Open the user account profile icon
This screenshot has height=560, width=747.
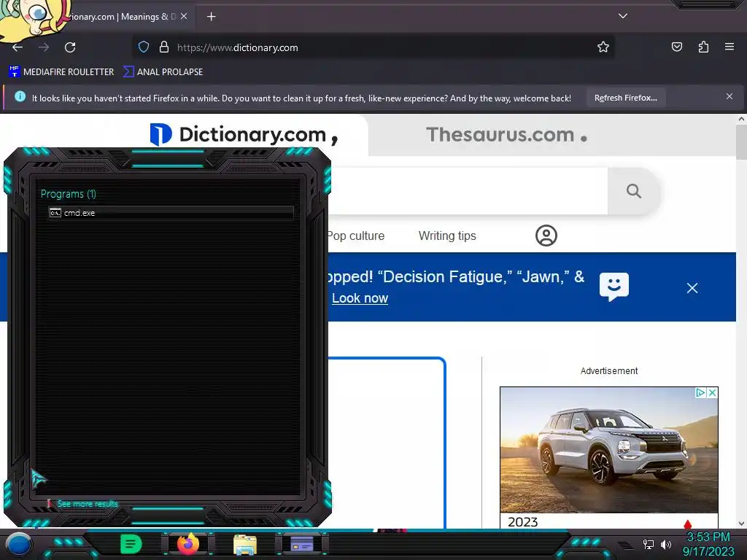(546, 236)
